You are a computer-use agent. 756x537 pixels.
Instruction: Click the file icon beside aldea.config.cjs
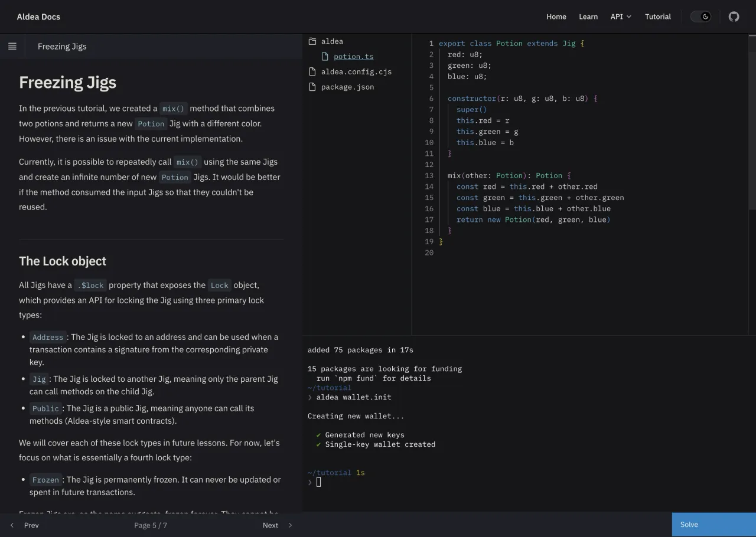[312, 71]
